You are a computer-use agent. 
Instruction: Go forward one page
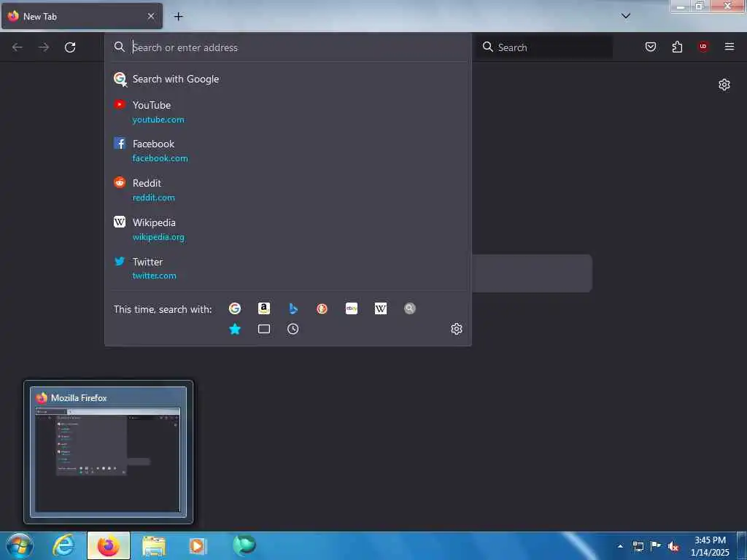pyautogui.click(x=44, y=47)
